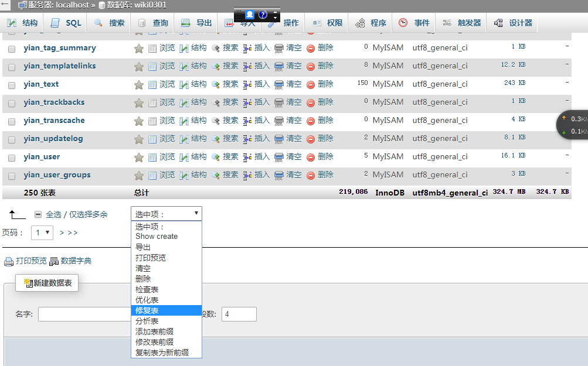Star yian_tag_summary as favorite
Image resolution: width=588 pixels, height=366 pixels.
point(139,49)
